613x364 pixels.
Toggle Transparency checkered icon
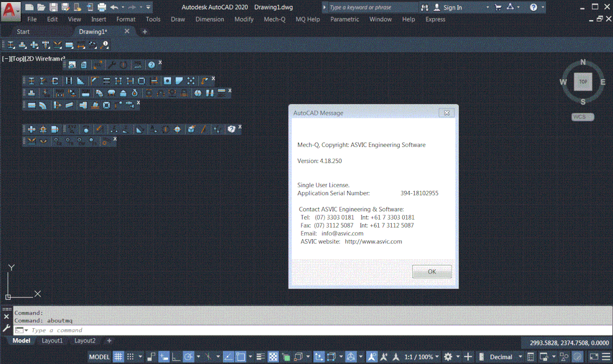273,357
